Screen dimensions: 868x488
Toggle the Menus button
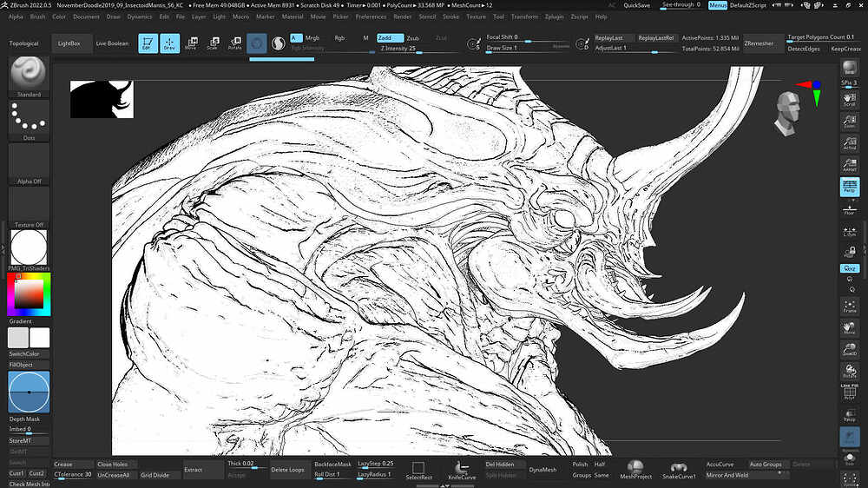pyautogui.click(x=718, y=5)
